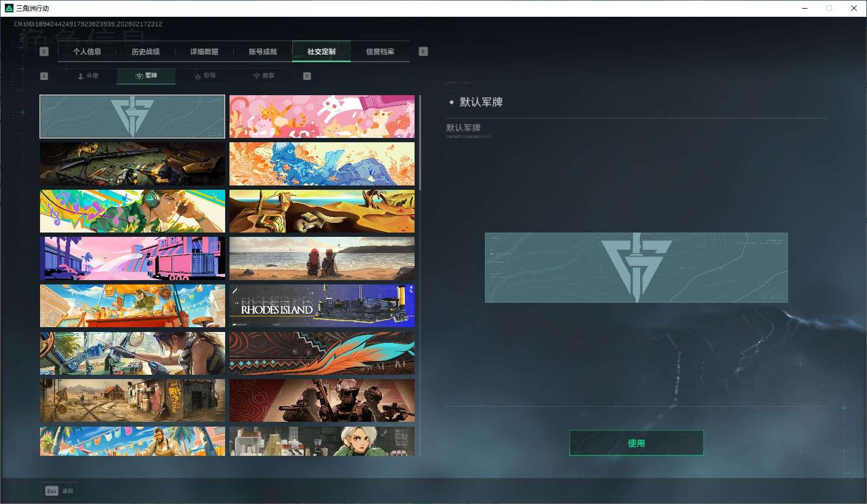Switch to the 历史战绩 tab
This screenshot has height=504, width=867.
[x=146, y=51]
